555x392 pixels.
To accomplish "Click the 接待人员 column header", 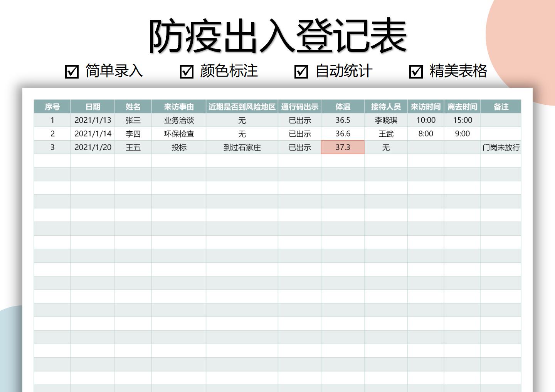I will (x=386, y=107).
